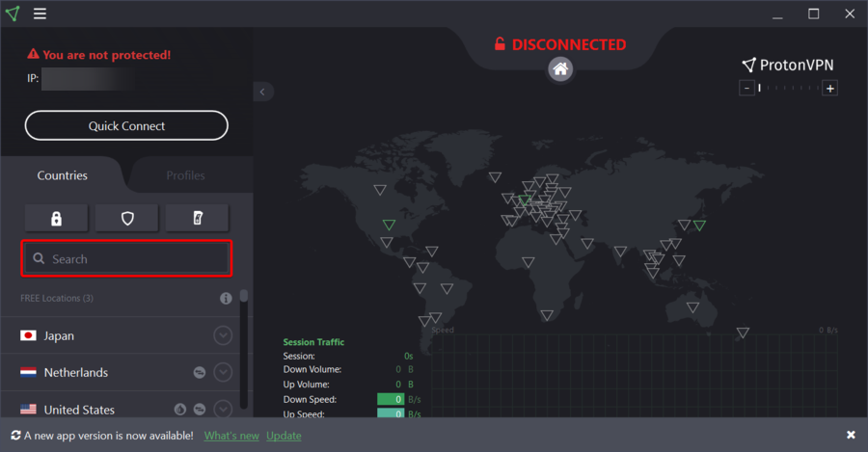The width and height of the screenshot is (868, 452).
Task: Click the Session Traffic heading
Action: pos(313,342)
